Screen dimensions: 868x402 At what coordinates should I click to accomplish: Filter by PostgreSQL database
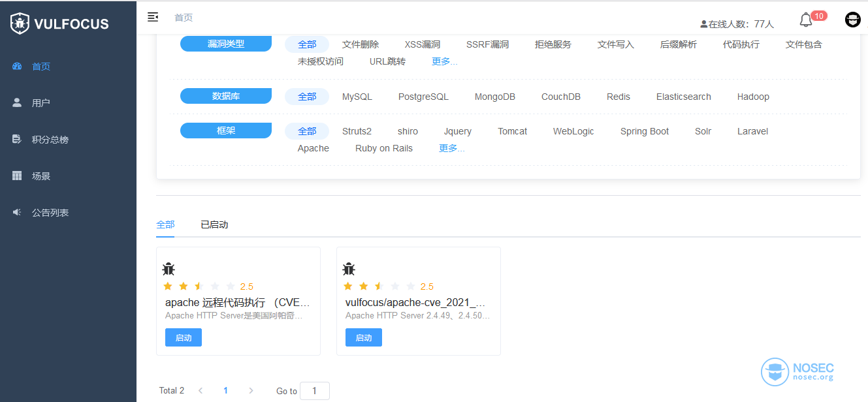coord(423,97)
